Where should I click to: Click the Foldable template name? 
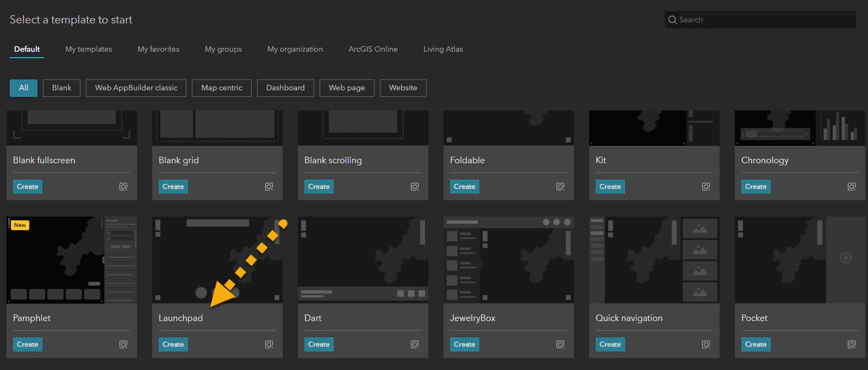pos(467,160)
